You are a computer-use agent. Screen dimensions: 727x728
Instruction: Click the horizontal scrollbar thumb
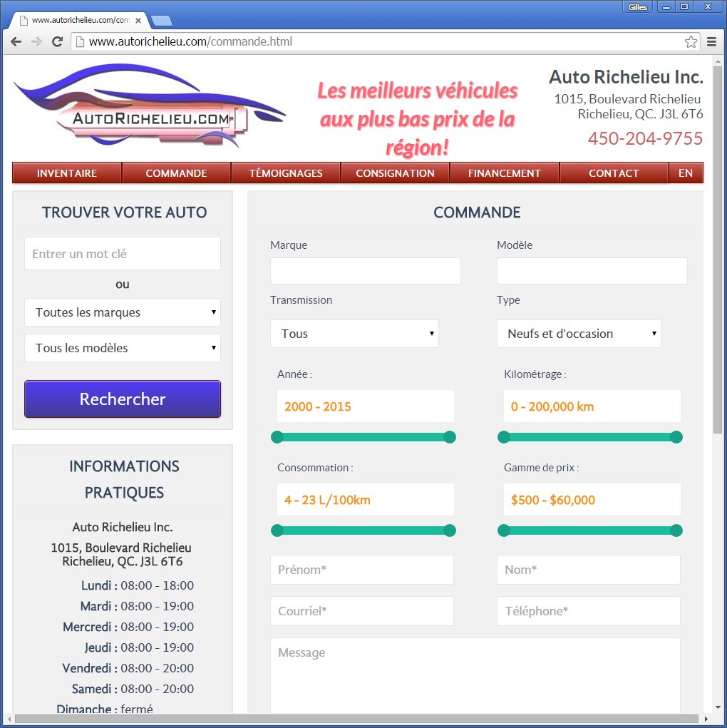356,719
